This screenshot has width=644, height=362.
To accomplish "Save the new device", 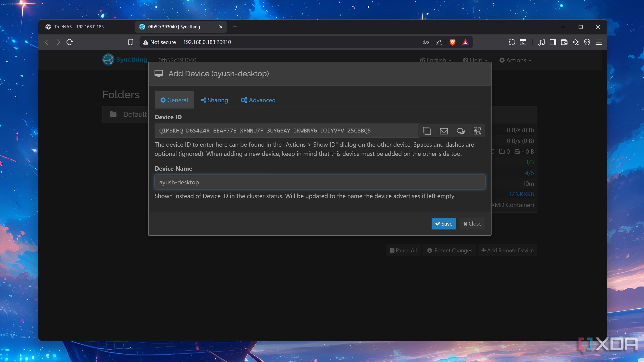I will click(444, 224).
